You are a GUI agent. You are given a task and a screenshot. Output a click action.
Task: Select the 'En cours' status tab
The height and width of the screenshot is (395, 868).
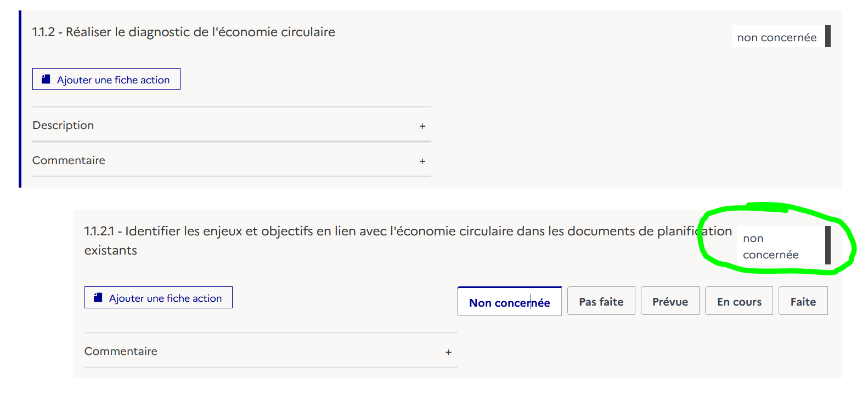[x=739, y=301]
